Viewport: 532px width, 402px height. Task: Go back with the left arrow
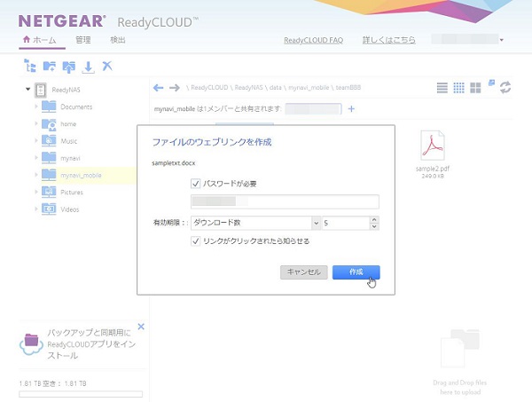coord(158,88)
